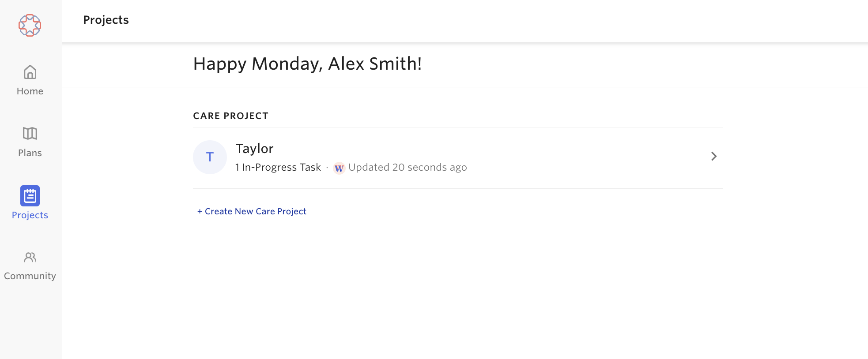Click the people icon above Community

point(30,258)
